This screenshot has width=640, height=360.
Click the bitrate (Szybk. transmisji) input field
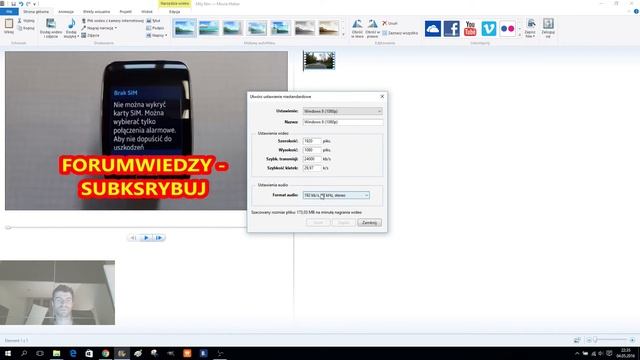(x=312, y=159)
